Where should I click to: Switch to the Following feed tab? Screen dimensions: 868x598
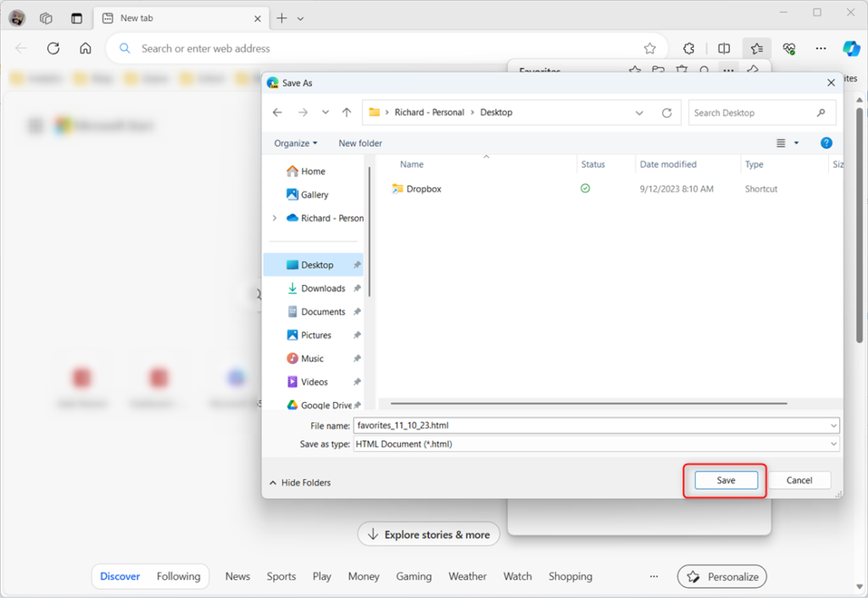(x=178, y=577)
